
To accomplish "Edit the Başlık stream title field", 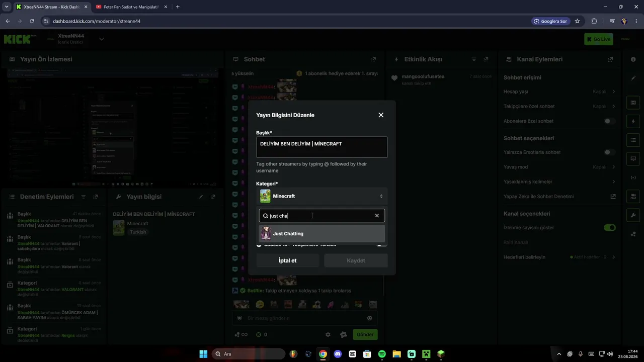I will (x=321, y=147).
